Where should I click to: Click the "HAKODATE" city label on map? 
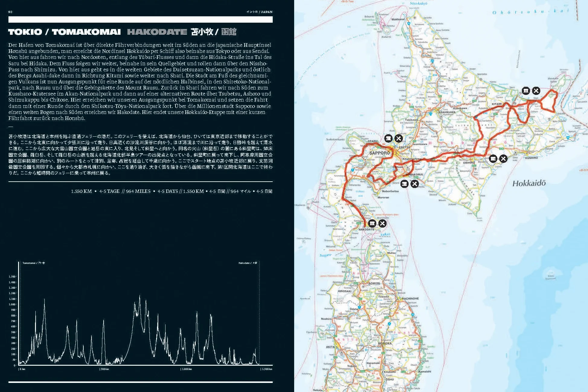pyautogui.click(x=366, y=229)
